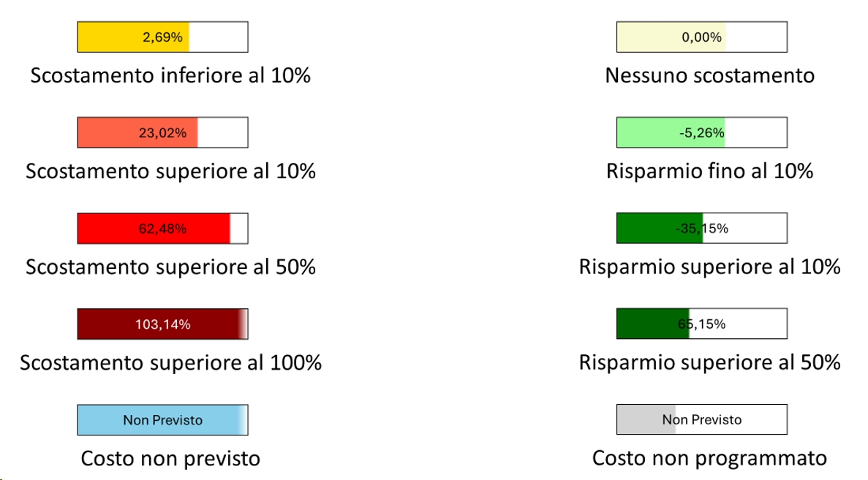Select the "Risparmio fino al 10%" text
868x480 pixels.
(x=709, y=171)
